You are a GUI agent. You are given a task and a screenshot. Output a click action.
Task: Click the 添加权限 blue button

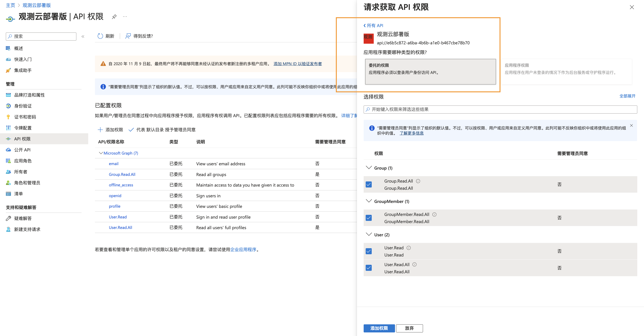tap(379, 328)
